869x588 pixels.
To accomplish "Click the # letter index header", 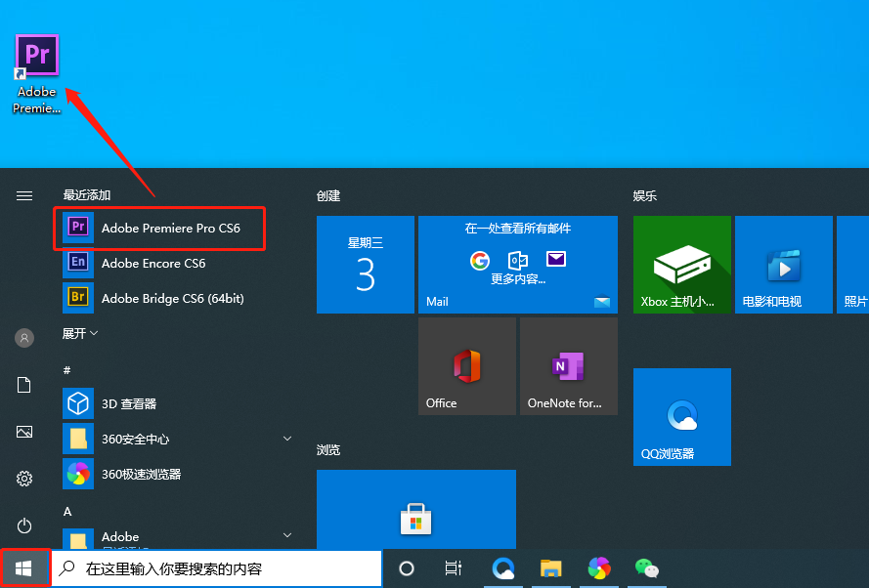I will click(x=67, y=370).
